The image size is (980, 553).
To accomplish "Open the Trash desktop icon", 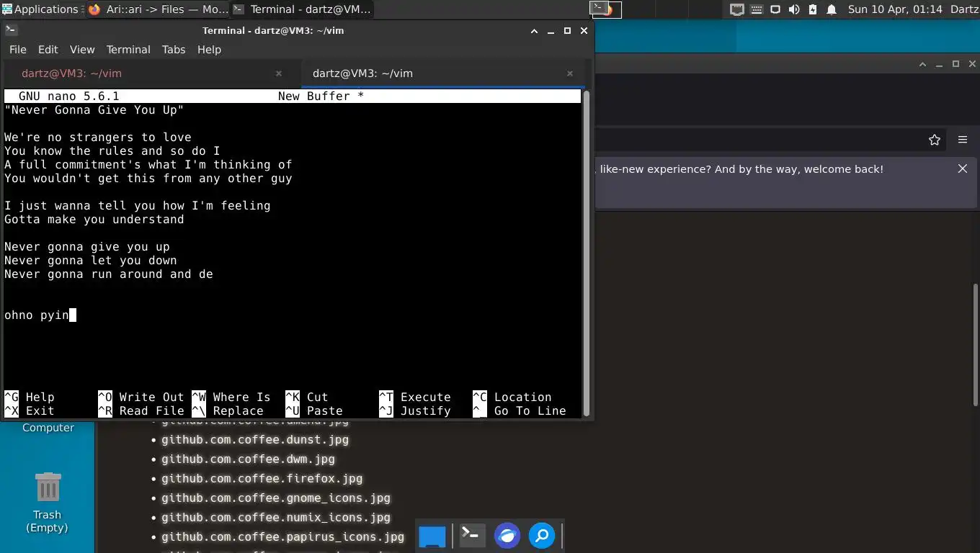I will click(48, 501).
